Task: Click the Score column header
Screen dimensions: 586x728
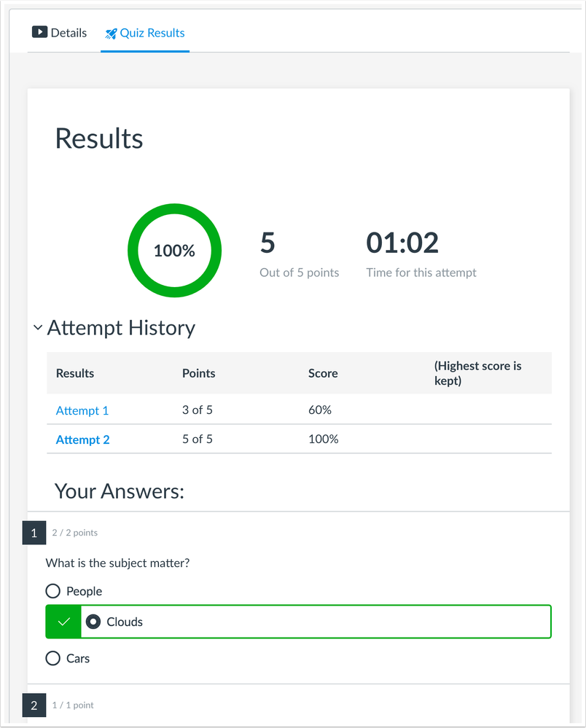Action: click(323, 373)
